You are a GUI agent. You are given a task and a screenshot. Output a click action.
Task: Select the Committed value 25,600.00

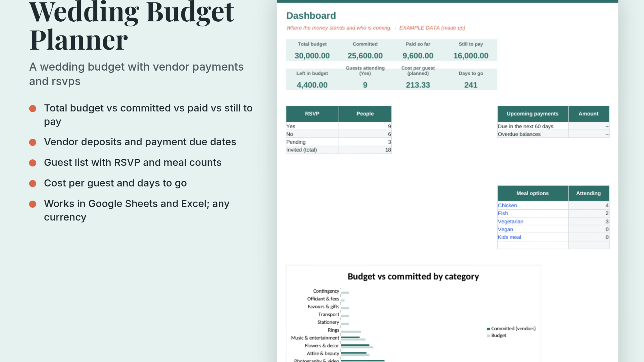click(x=365, y=56)
